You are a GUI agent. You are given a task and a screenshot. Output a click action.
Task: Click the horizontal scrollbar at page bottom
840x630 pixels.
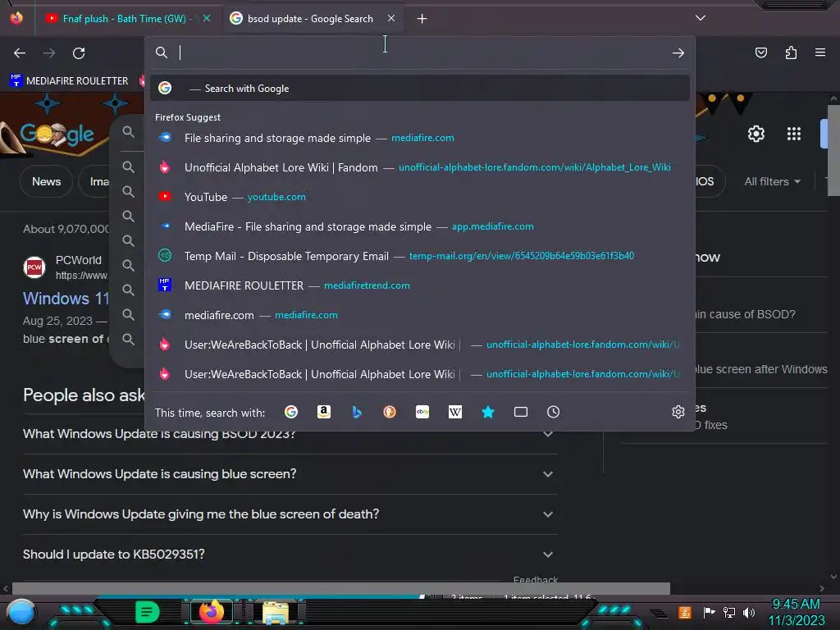point(340,588)
